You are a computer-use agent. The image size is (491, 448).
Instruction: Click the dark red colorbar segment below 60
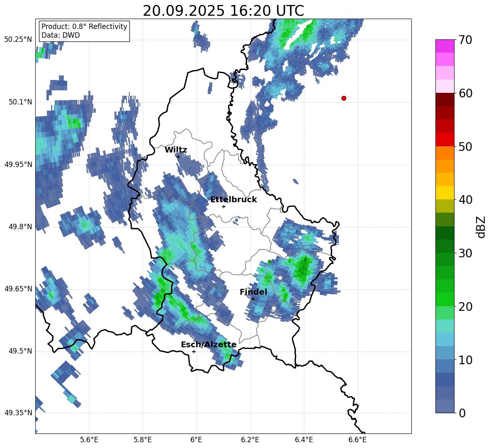pos(445,99)
